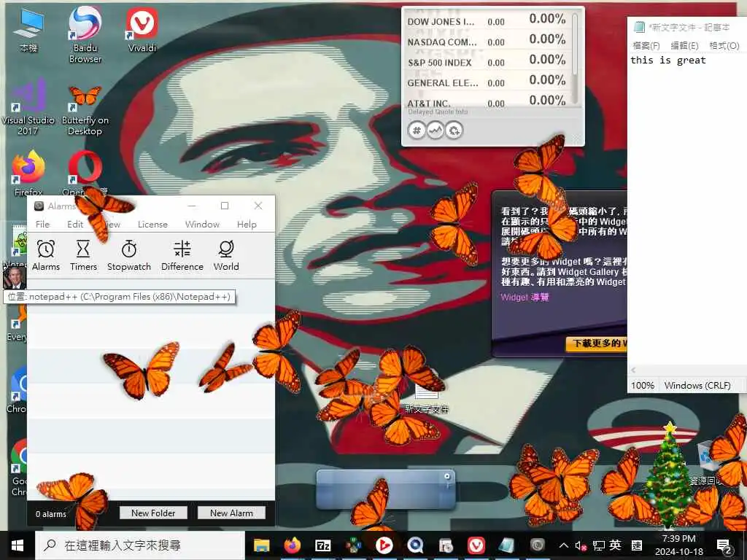747x560 pixels.
Task: Select the NASDAQ COM... row in stock widget
Action: (x=487, y=42)
